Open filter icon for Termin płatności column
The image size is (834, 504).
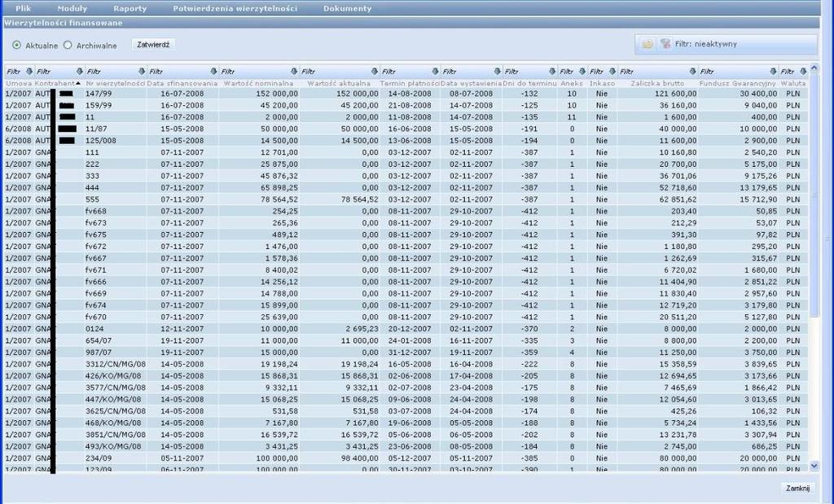(x=435, y=71)
